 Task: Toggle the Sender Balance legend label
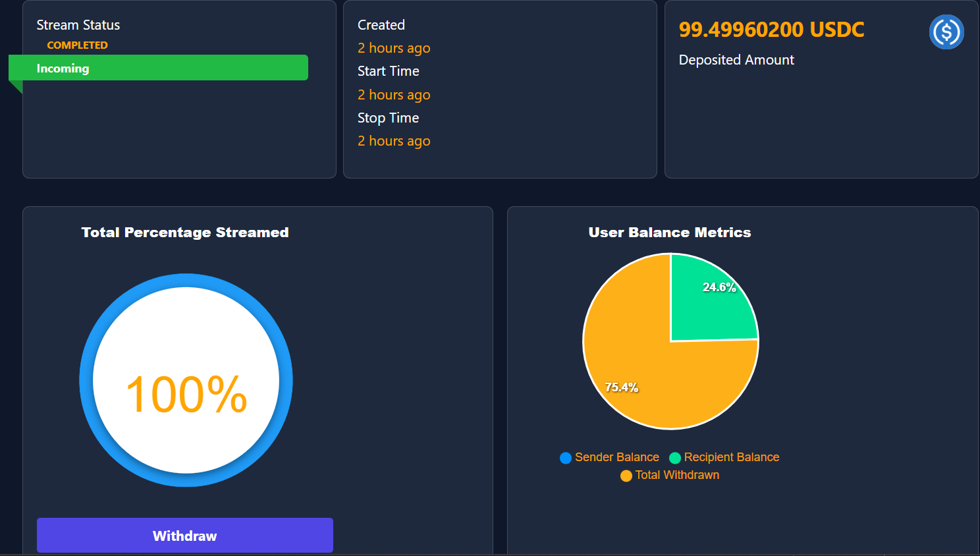tap(616, 457)
